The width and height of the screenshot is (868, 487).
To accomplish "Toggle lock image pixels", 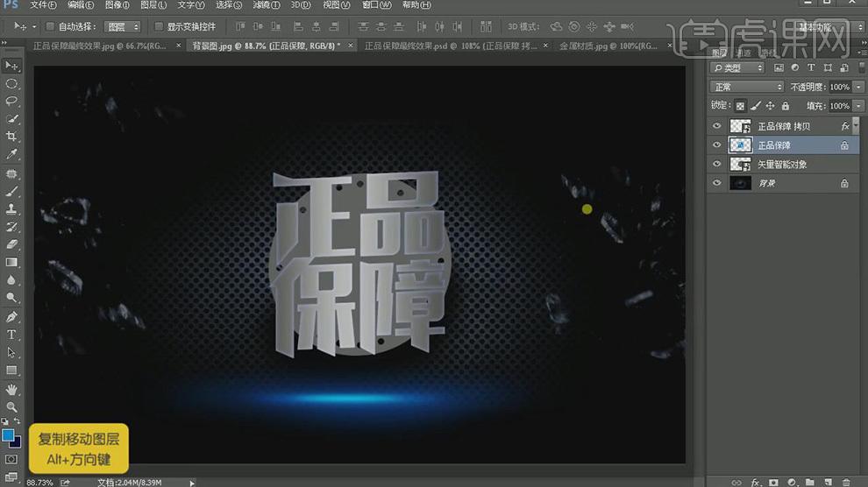I will (756, 106).
